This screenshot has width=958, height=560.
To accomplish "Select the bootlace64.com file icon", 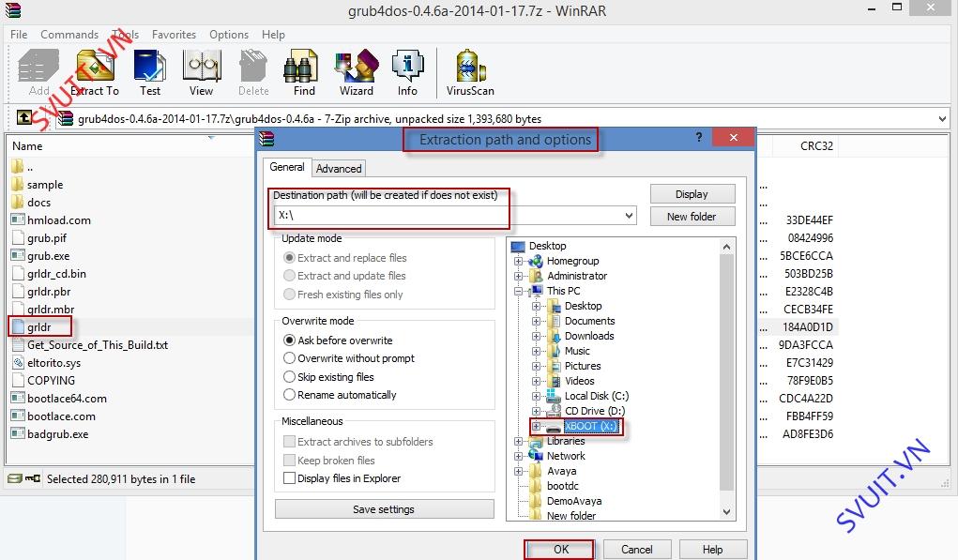I will point(18,398).
